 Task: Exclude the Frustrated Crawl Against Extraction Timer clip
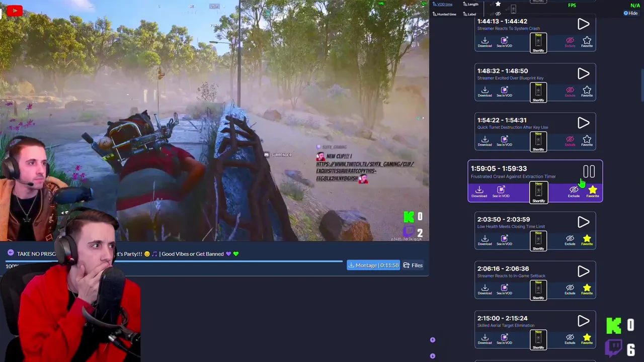click(574, 192)
